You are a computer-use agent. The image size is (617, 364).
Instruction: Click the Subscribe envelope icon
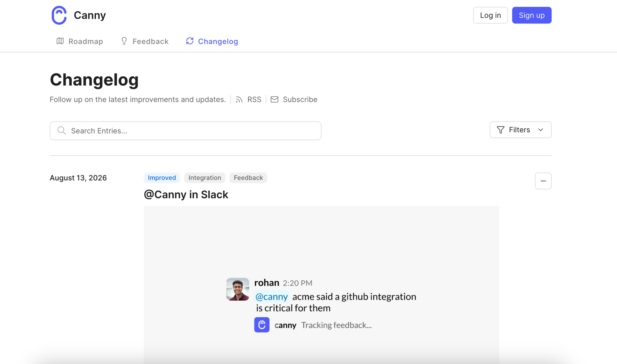pos(275,99)
